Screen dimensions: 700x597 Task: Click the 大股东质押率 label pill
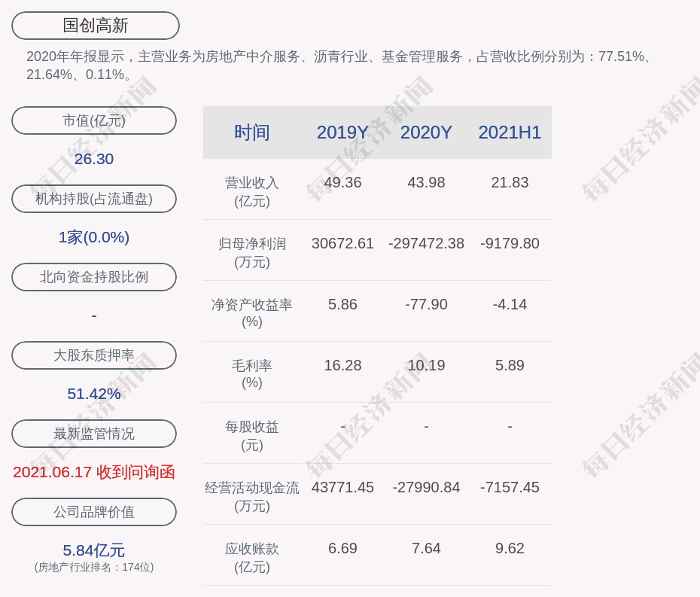(94, 355)
